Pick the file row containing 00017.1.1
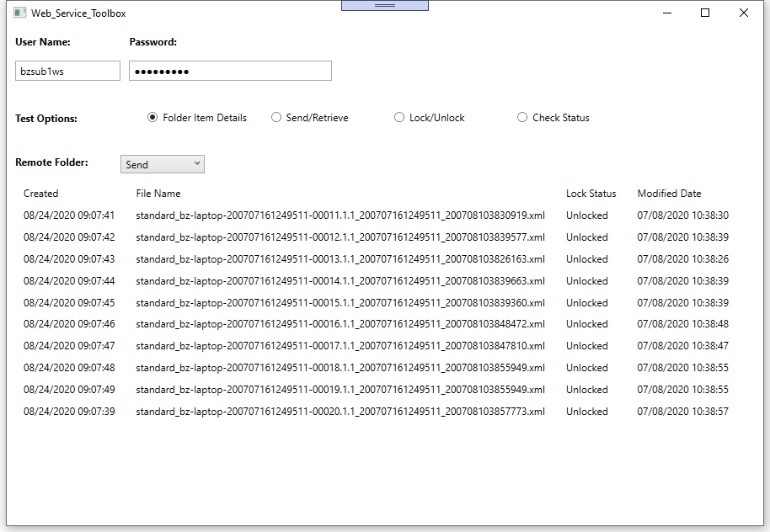Image resolution: width=770 pixels, height=532 pixels. click(340, 346)
